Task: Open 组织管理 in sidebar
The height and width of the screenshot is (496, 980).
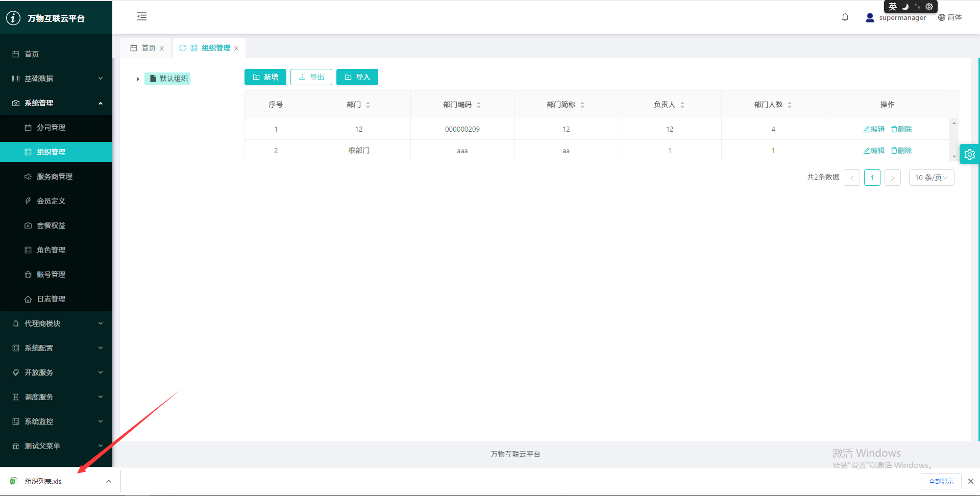Action: 56,152
